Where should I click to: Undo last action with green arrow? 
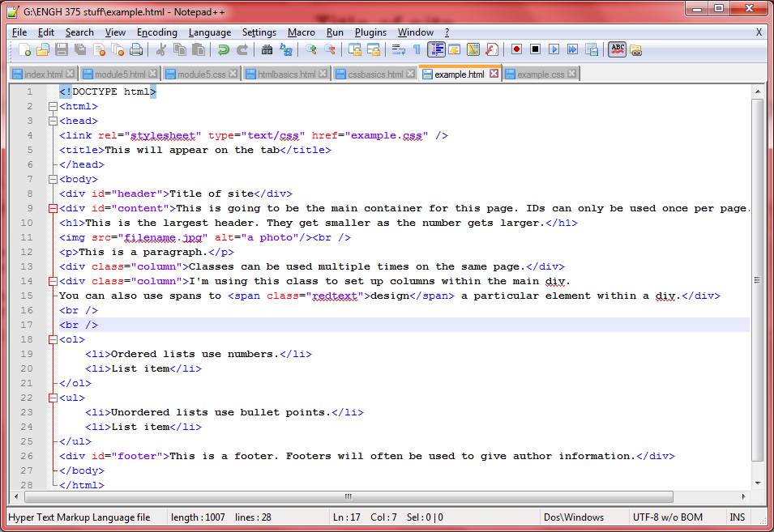[x=223, y=49]
